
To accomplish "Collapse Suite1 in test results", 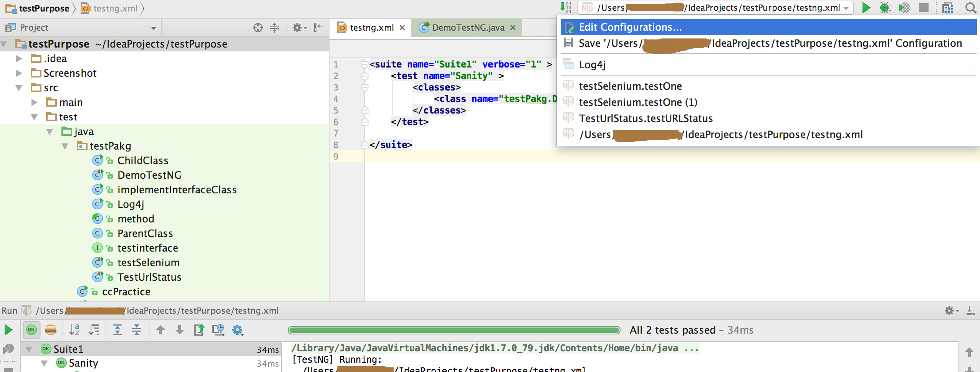I will 29,349.
